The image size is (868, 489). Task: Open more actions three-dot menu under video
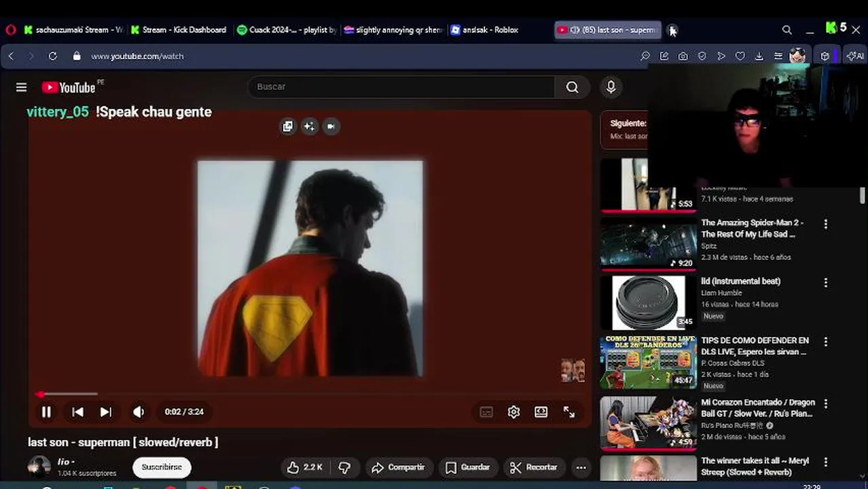[x=581, y=467]
